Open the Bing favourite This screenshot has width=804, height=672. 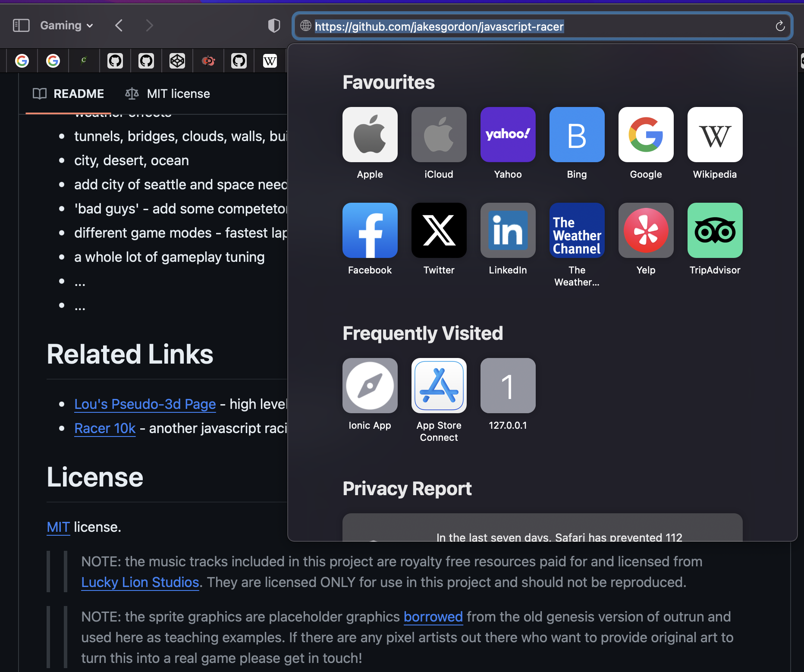coord(577,135)
